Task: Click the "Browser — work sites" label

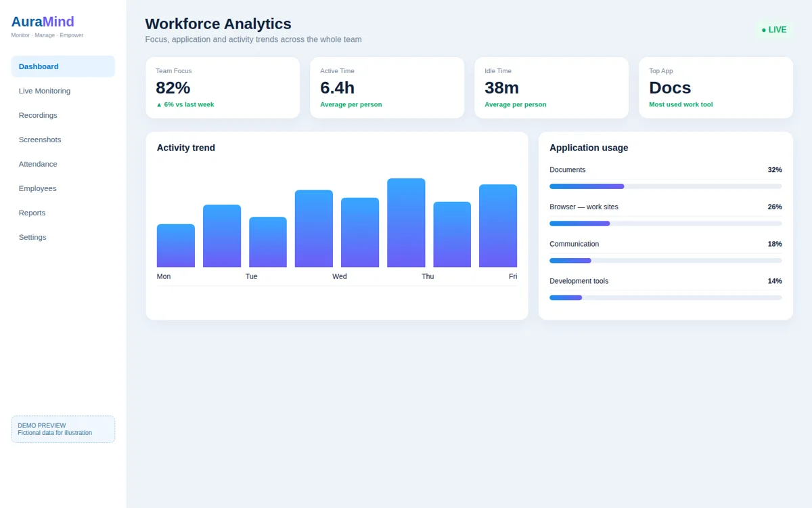Action: click(584, 207)
